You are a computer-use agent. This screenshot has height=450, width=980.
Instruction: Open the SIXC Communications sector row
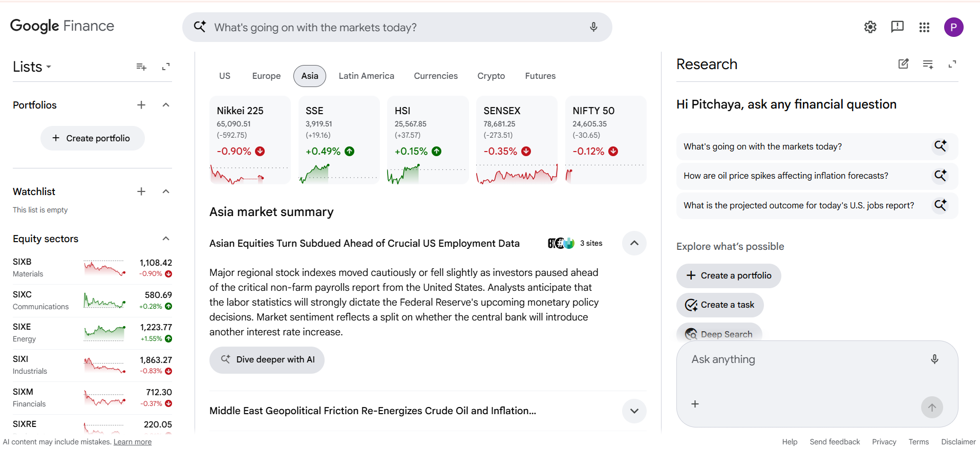pyautogui.click(x=93, y=301)
